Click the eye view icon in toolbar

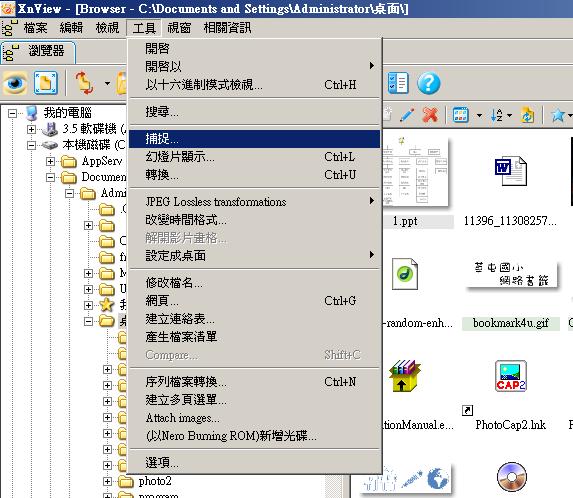pyautogui.click(x=15, y=83)
